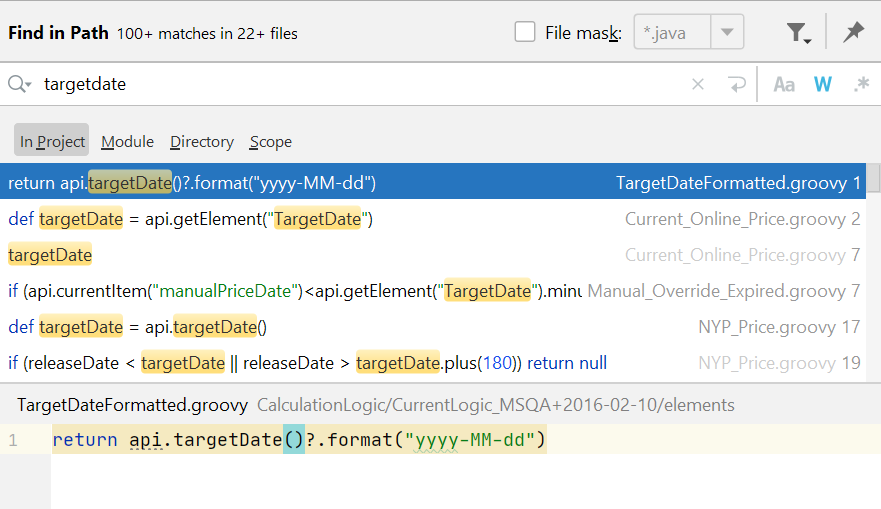
Task: Click inside the targetdate search field
Action: point(350,85)
